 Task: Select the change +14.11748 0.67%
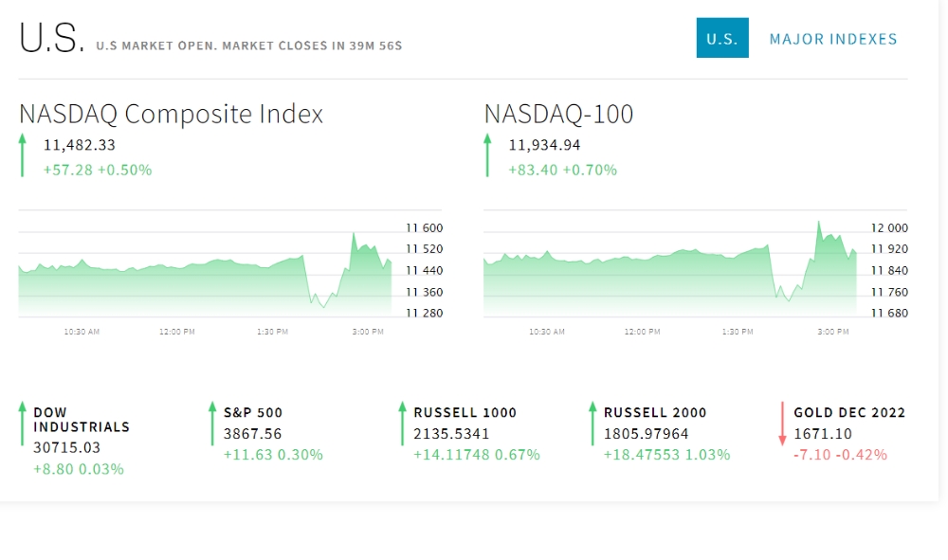(477, 454)
